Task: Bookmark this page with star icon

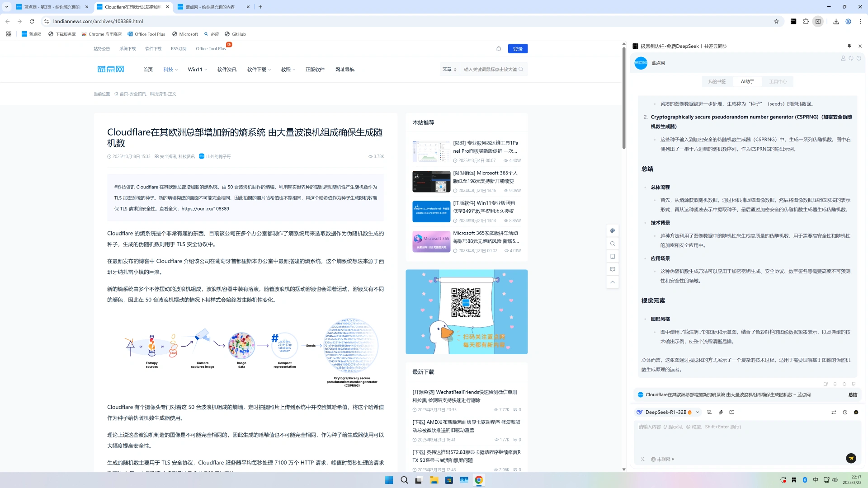Action: coord(776,21)
